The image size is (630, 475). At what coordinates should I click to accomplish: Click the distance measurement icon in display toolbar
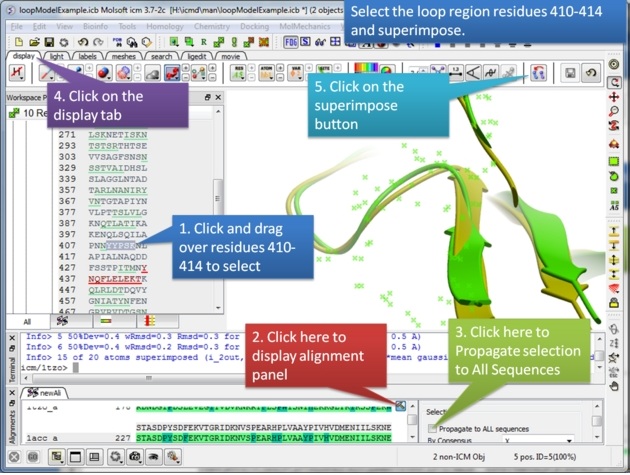coord(455,73)
